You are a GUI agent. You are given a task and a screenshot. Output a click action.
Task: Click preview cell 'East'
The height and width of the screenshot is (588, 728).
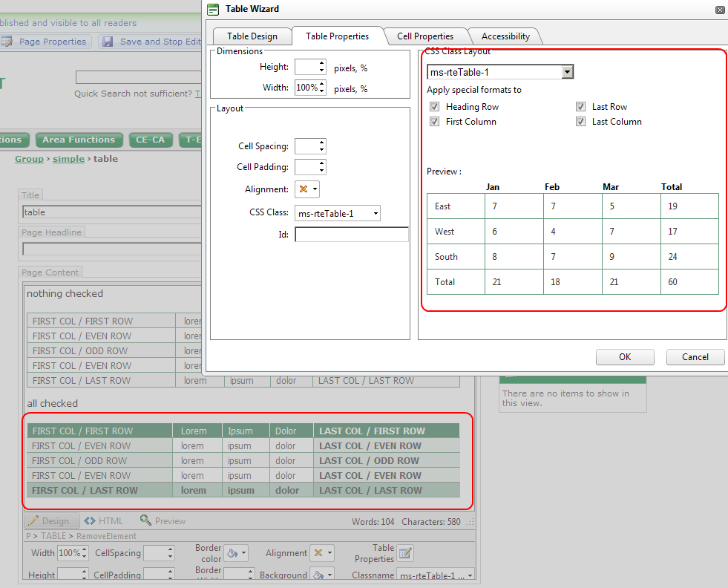coord(456,206)
